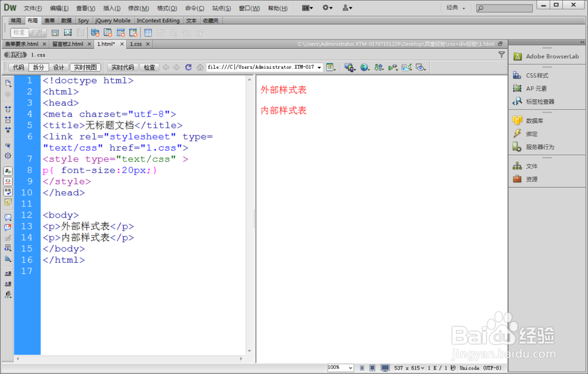
Task: Click the home icon in document toolbar
Action: pyautogui.click(x=201, y=67)
